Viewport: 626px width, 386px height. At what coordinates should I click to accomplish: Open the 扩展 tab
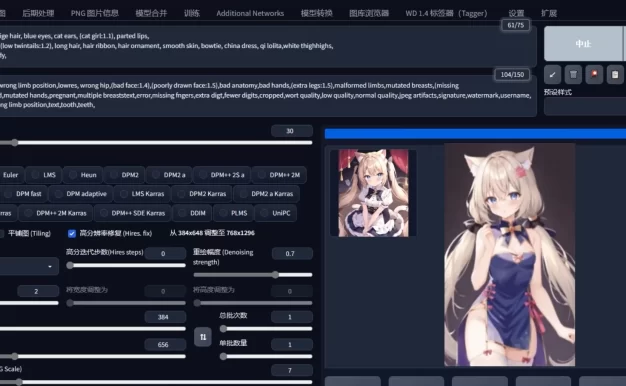[x=549, y=13]
